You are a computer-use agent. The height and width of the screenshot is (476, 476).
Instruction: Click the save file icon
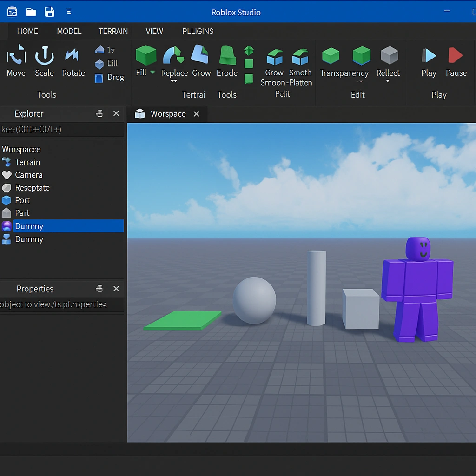pos(49,12)
